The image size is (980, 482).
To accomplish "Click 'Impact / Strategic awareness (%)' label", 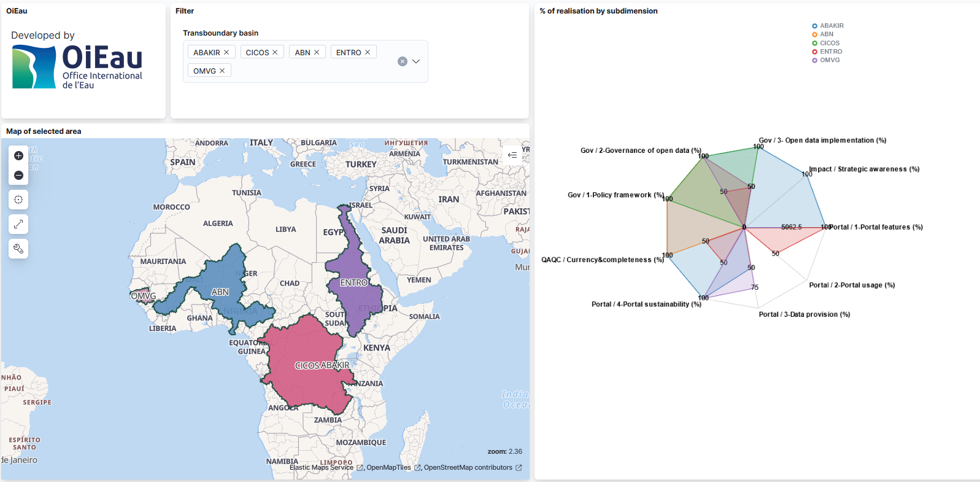I will pos(864,169).
